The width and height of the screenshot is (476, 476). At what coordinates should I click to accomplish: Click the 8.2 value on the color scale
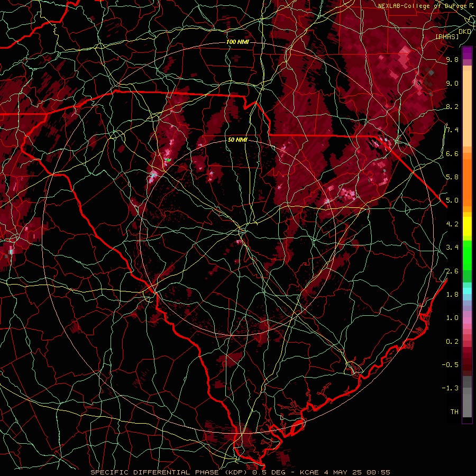(x=452, y=106)
